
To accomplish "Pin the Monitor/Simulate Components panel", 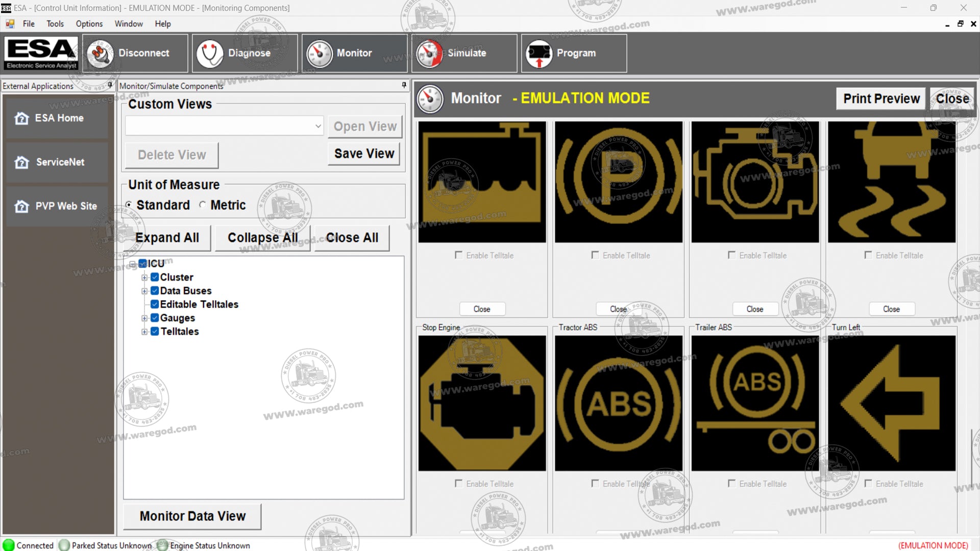I will point(404,85).
